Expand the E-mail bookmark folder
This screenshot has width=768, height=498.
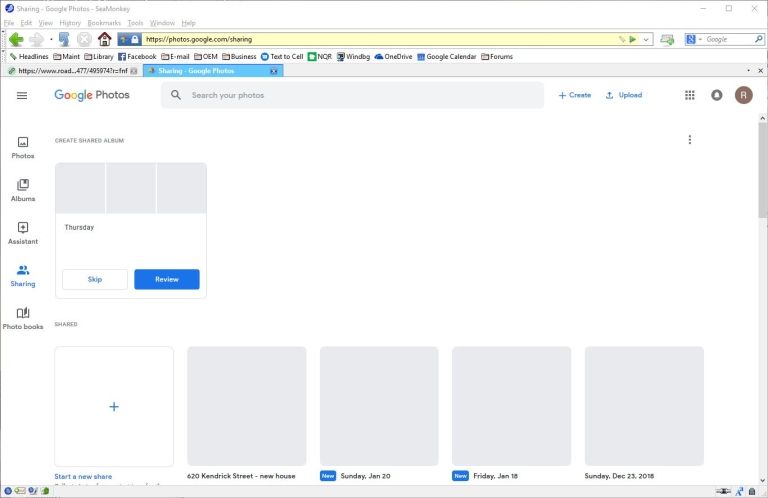pyautogui.click(x=175, y=57)
